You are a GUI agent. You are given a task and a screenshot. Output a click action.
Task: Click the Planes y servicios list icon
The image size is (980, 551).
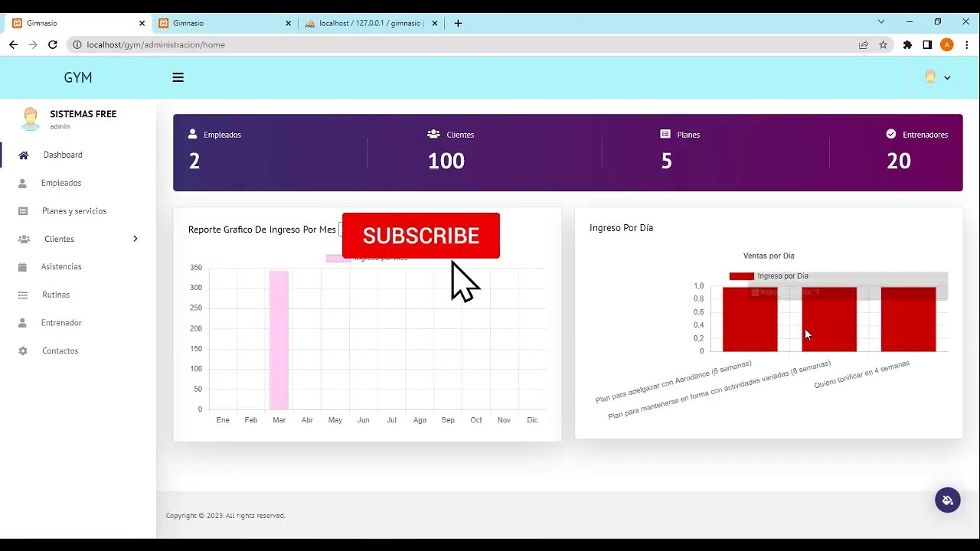[x=23, y=211]
